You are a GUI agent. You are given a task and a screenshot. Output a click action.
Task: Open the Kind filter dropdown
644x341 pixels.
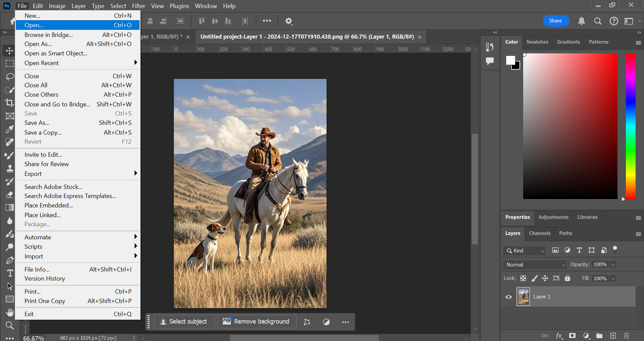click(x=525, y=250)
